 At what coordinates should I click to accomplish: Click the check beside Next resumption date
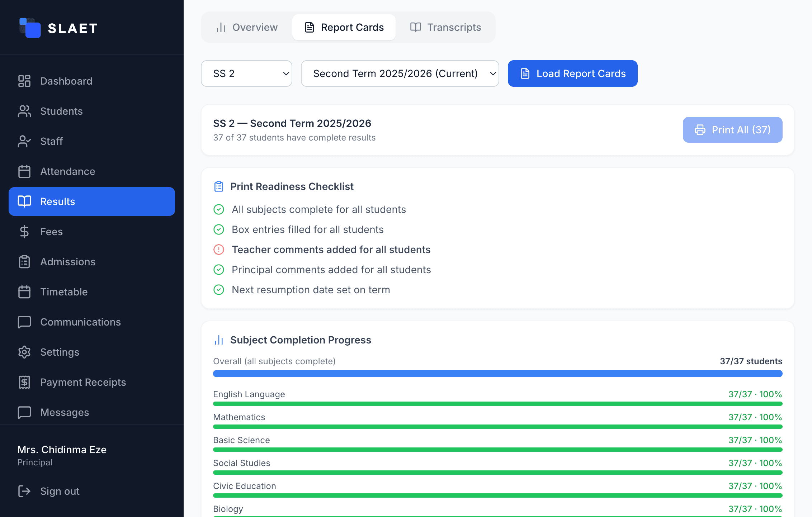coord(219,290)
